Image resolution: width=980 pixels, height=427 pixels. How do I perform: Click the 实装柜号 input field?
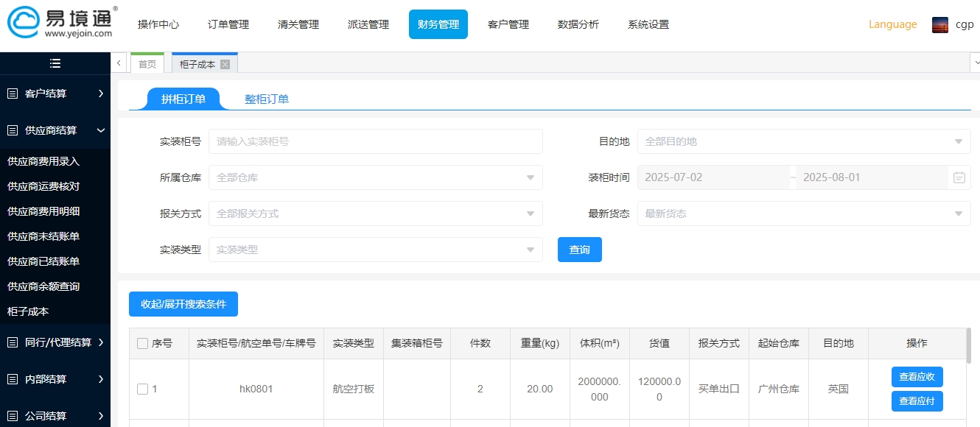pyautogui.click(x=376, y=141)
